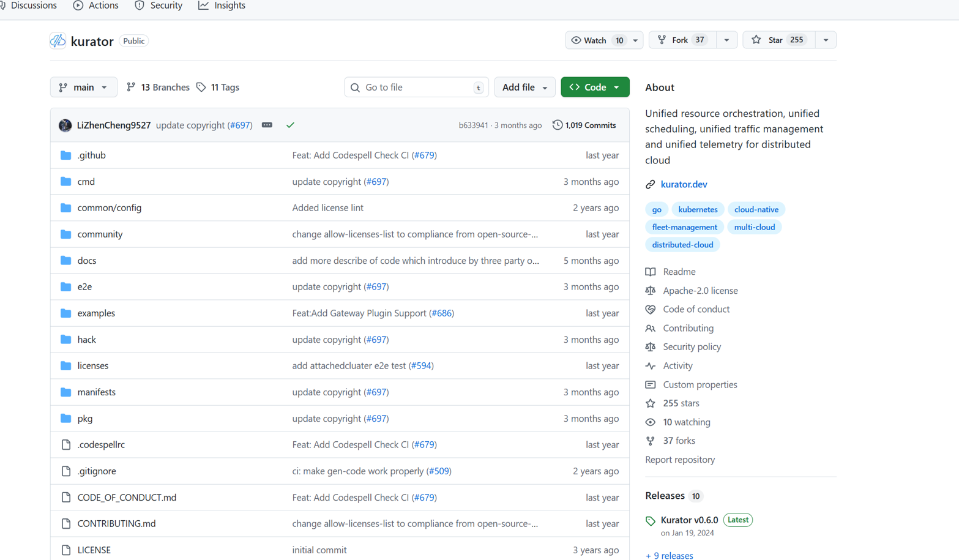Open the manifests folder
Screen dimensions: 959x560
97,392
